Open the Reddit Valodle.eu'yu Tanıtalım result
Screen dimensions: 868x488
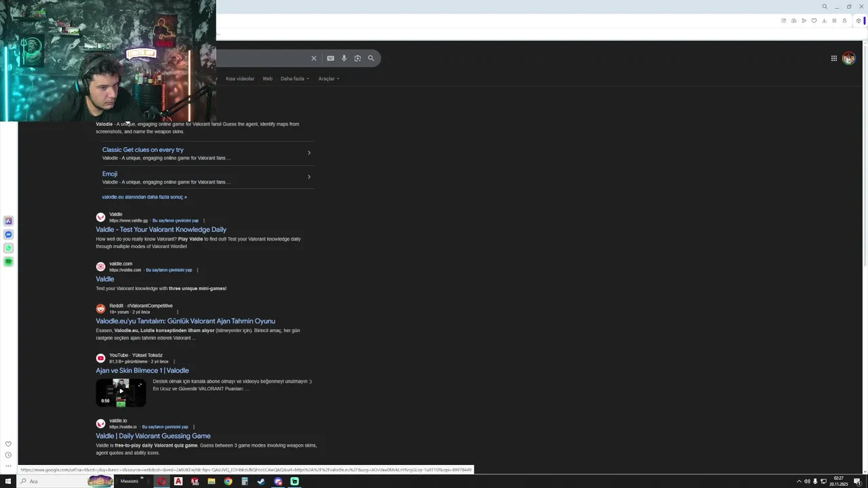(x=185, y=321)
